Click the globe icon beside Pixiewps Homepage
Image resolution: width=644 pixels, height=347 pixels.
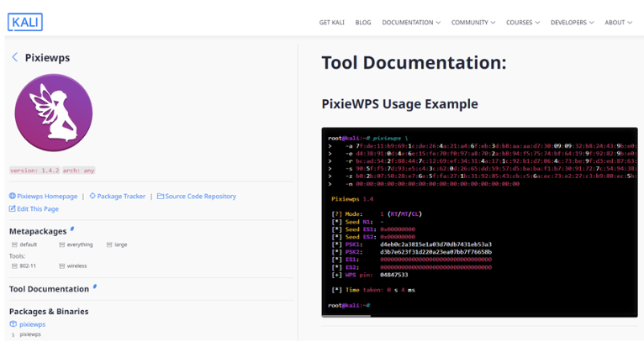(13, 196)
